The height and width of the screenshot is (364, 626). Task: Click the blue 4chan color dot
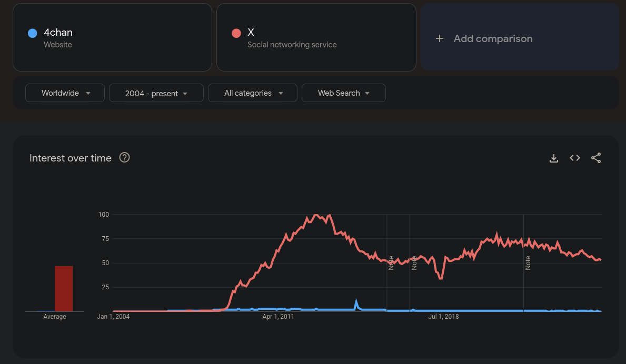pos(33,33)
